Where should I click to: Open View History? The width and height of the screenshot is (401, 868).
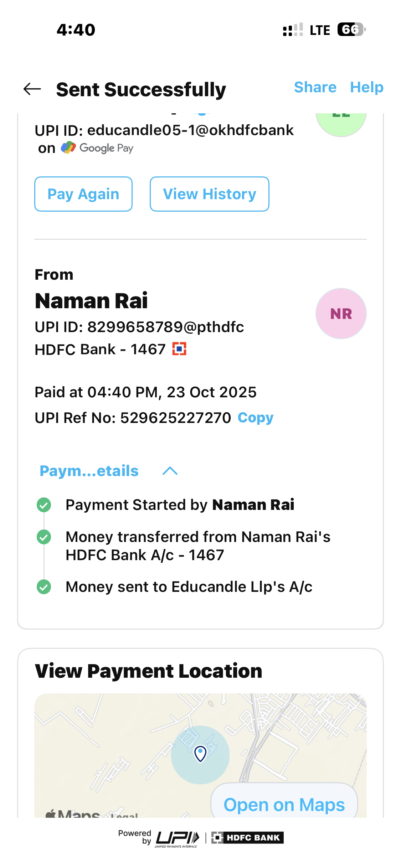pyautogui.click(x=209, y=194)
